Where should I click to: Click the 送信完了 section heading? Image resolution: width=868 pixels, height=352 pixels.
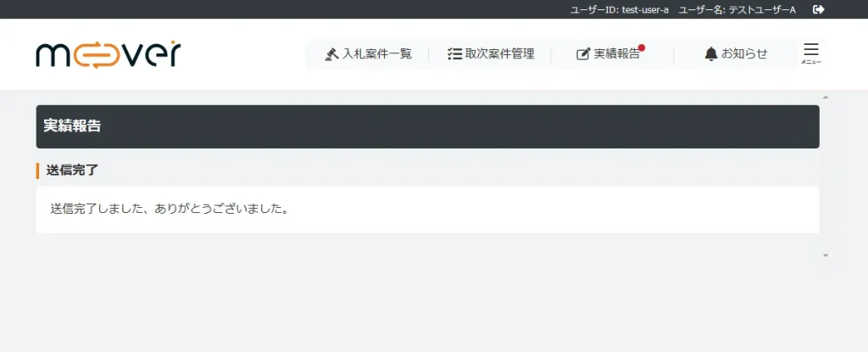click(72, 170)
